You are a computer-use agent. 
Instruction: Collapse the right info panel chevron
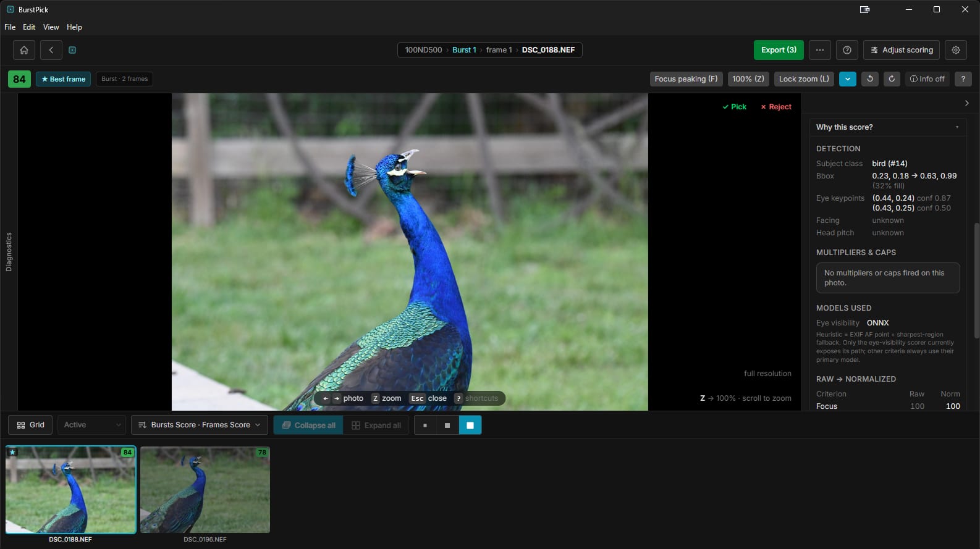click(x=966, y=103)
